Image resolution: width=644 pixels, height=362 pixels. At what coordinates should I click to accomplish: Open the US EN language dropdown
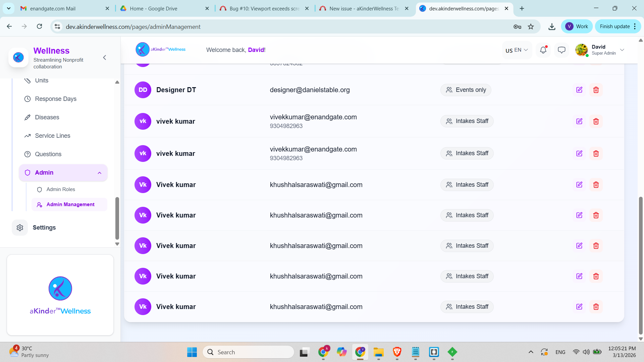coord(517,50)
